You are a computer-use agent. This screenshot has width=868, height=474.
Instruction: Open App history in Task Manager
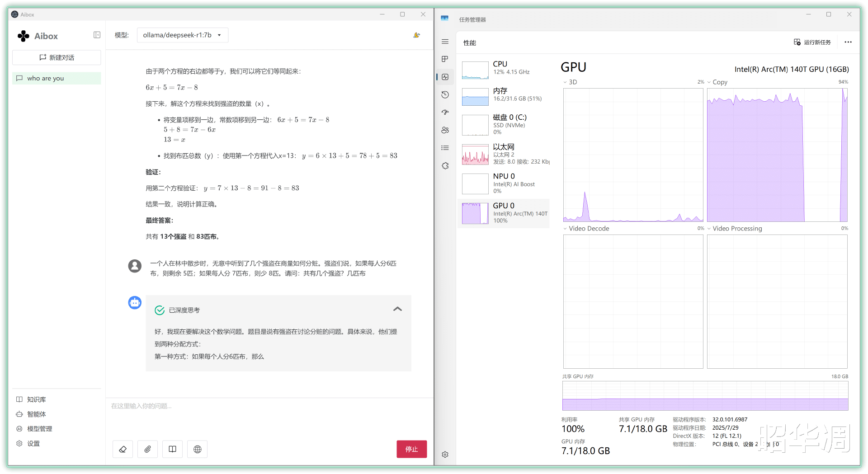tap(445, 94)
